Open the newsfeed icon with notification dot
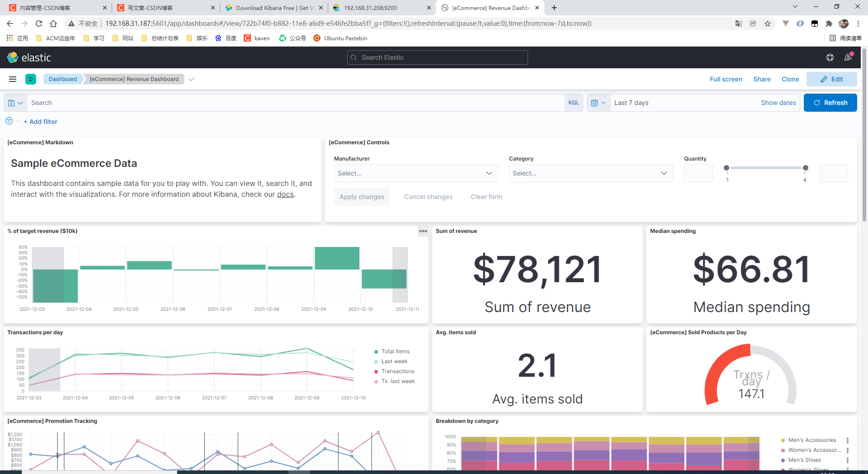The width and height of the screenshot is (868, 474). point(848,57)
